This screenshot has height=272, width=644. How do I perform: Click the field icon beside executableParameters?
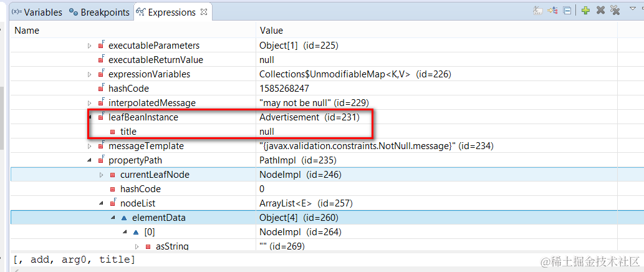click(x=101, y=45)
